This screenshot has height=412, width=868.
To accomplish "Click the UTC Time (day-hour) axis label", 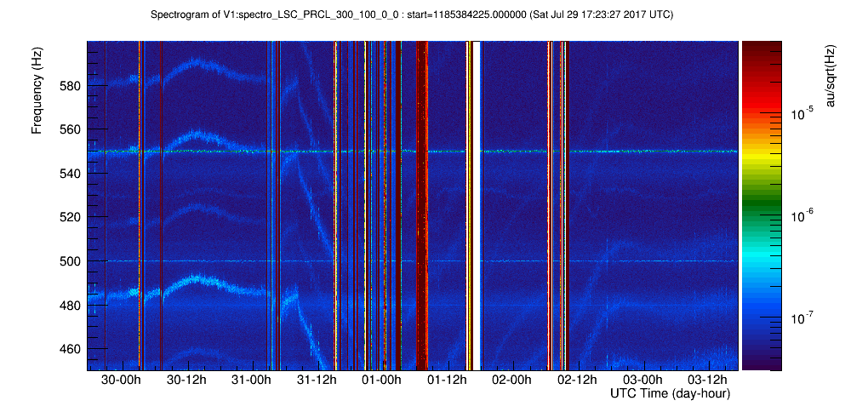I will coord(670,394).
